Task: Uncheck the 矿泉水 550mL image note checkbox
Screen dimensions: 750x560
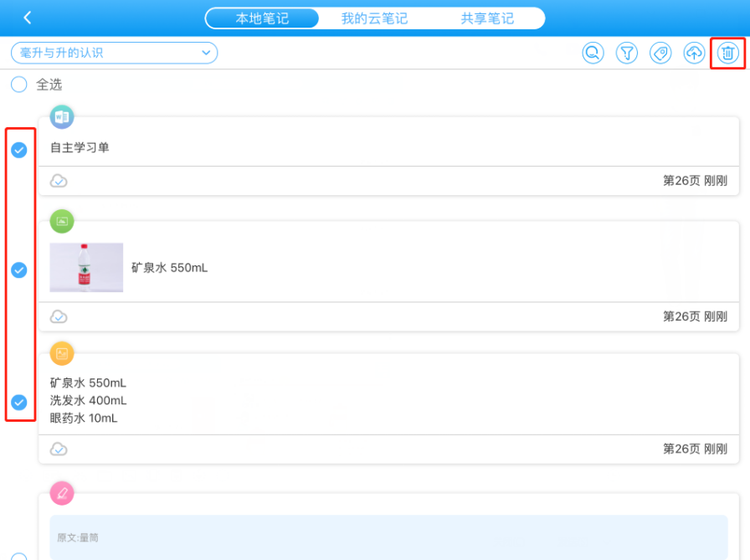Action: click(19, 270)
